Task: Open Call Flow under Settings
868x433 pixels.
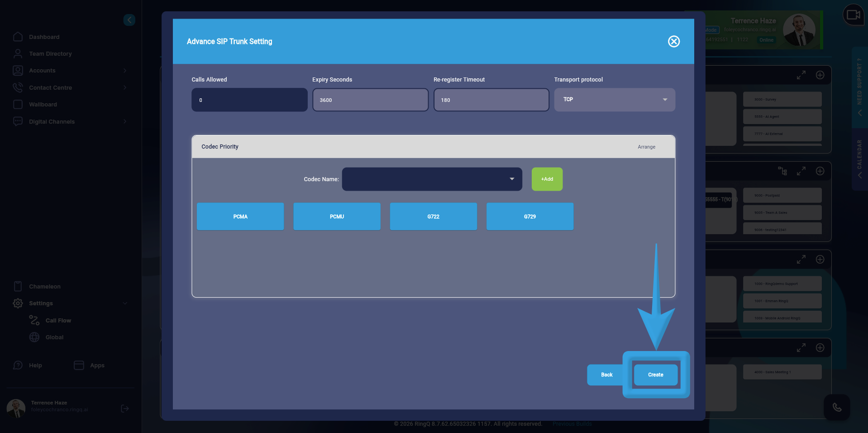Action: pyautogui.click(x=58, y=321)
